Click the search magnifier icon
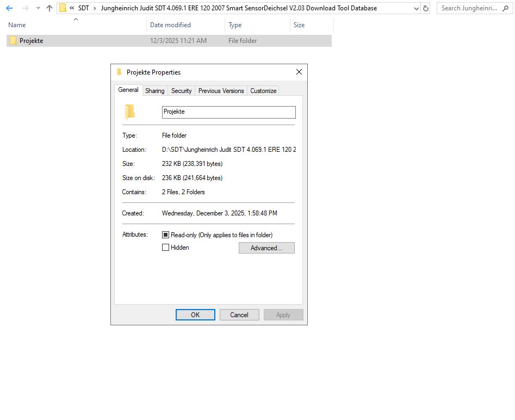Viewport: 515px width, 420px height. pyautogui.click(x=507, y=8)
